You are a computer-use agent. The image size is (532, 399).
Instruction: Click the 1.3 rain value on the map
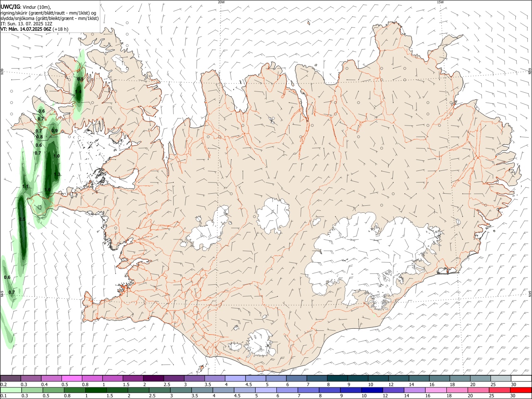coord(57,174)
